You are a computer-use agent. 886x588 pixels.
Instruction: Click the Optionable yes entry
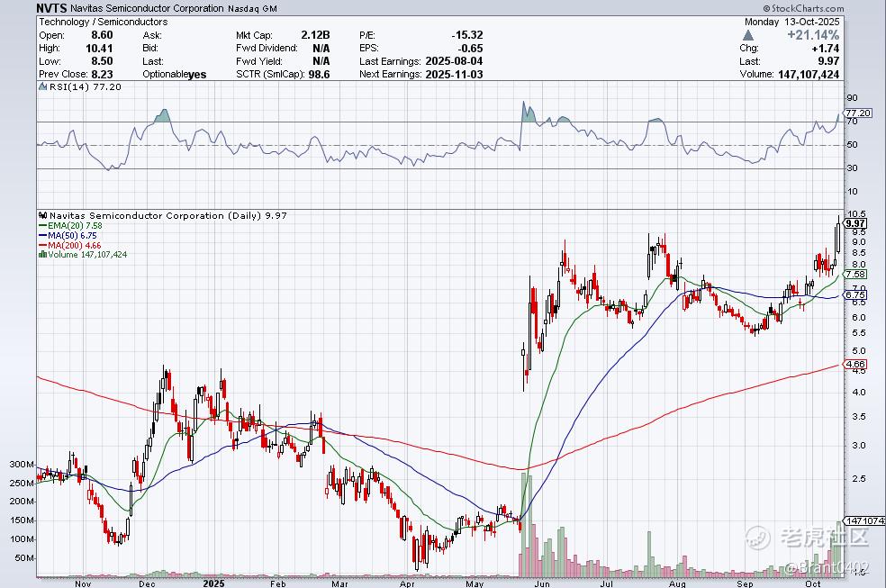[175, 75]
